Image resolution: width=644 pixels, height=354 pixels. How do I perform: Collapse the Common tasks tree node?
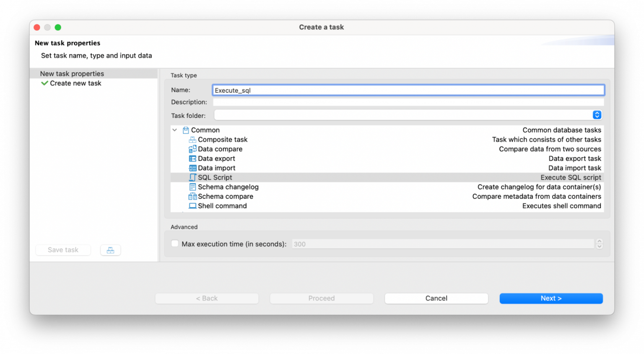[174, 130]
